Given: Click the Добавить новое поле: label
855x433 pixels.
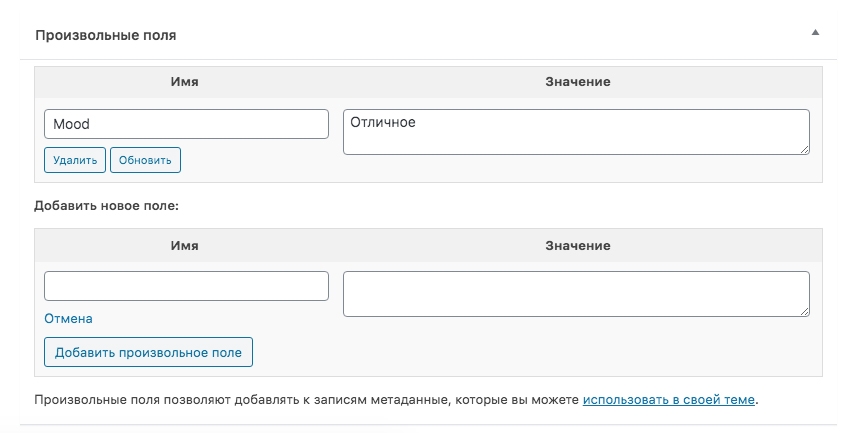Looking at the screenshot, I should [104, 205].
